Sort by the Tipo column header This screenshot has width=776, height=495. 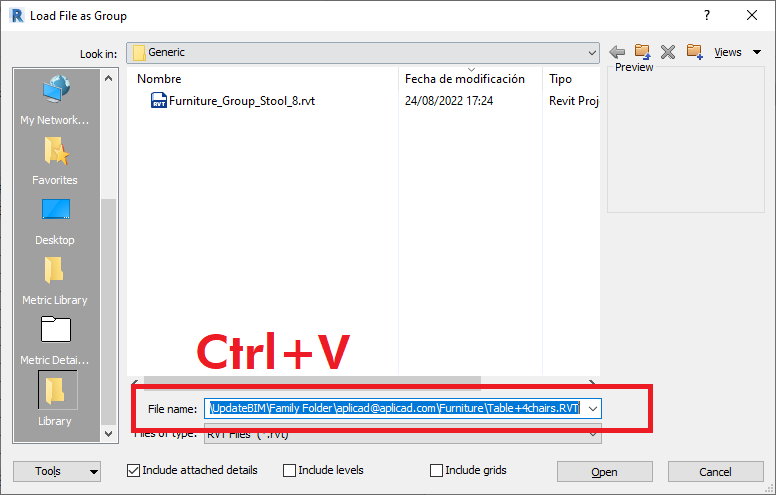pos(560,79)
